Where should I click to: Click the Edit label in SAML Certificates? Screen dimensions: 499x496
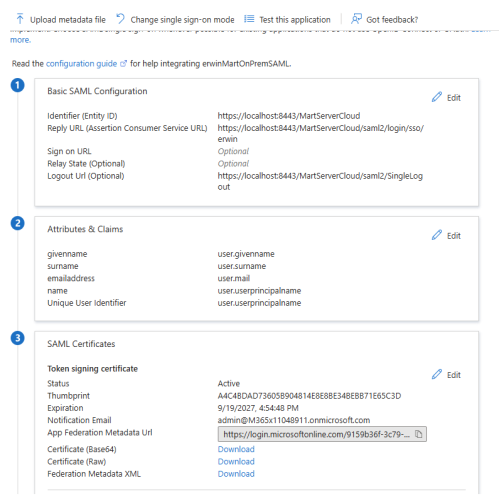click(x=454, y=375)
